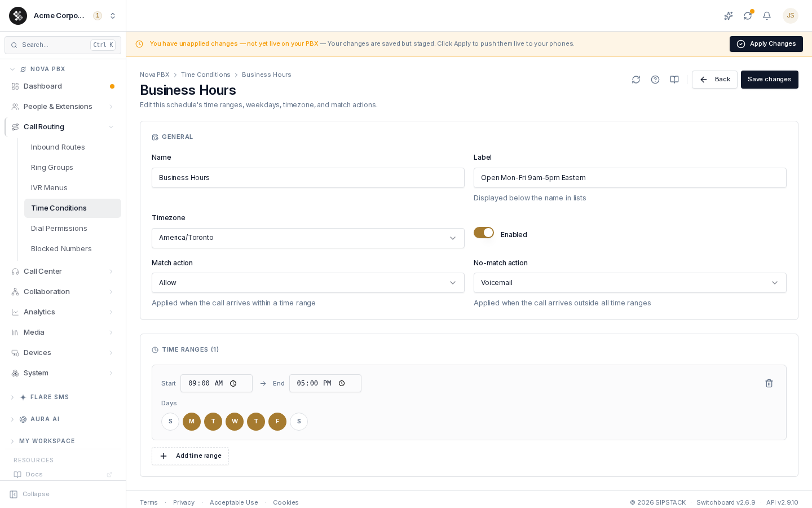This screenshot has height=508, width=812.
Task: Toggle Sunday in the Days row
Action: coord(170,422)
